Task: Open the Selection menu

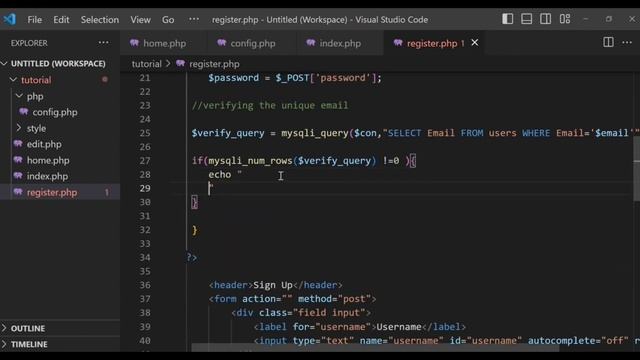Action: tap(100, 20)
